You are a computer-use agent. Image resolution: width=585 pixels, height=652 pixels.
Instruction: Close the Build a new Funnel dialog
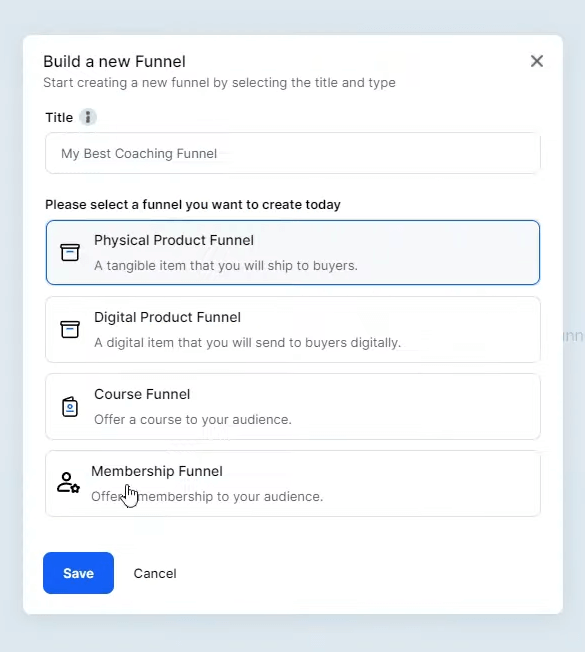(537, 61)
